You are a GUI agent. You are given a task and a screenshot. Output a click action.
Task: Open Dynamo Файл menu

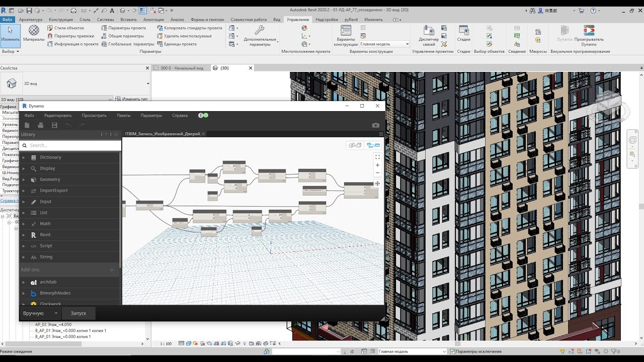coord(29,116)
